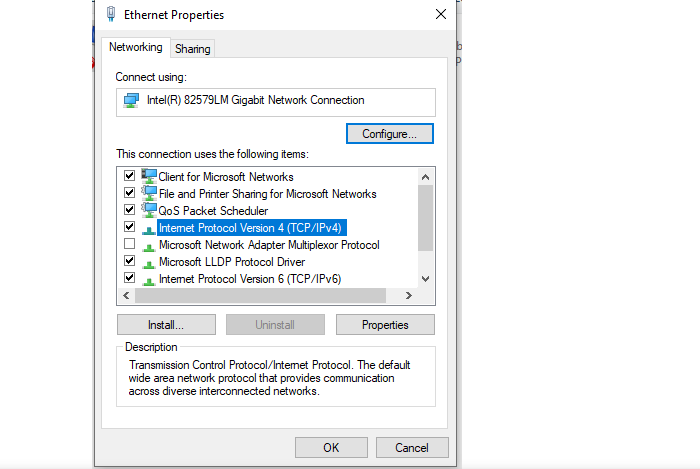700x469 pixels.
Task: Select Microsoft LLDP Protocol Driver row
Action: pyautogui.click(x=232, y=262)
